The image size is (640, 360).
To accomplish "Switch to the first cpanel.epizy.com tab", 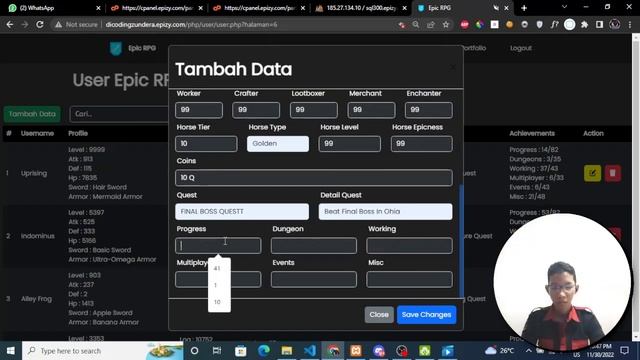I will (156, 8).
